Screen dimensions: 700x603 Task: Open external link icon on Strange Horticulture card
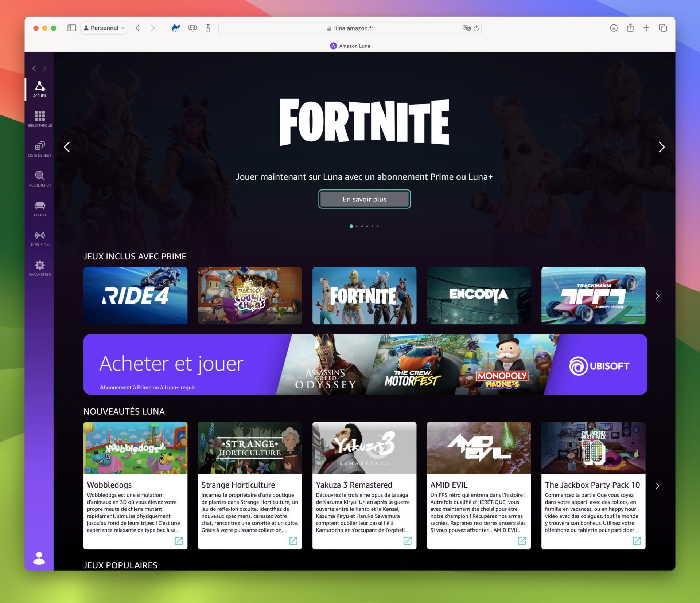point(293,541)
